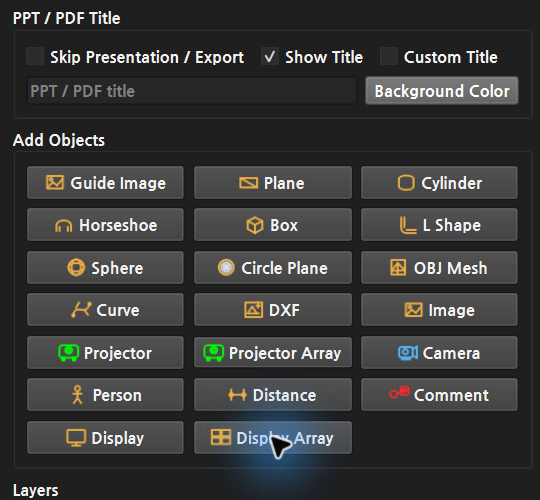Place a Person figure
The height and width of the screenshot is (500, 540).
105,395
